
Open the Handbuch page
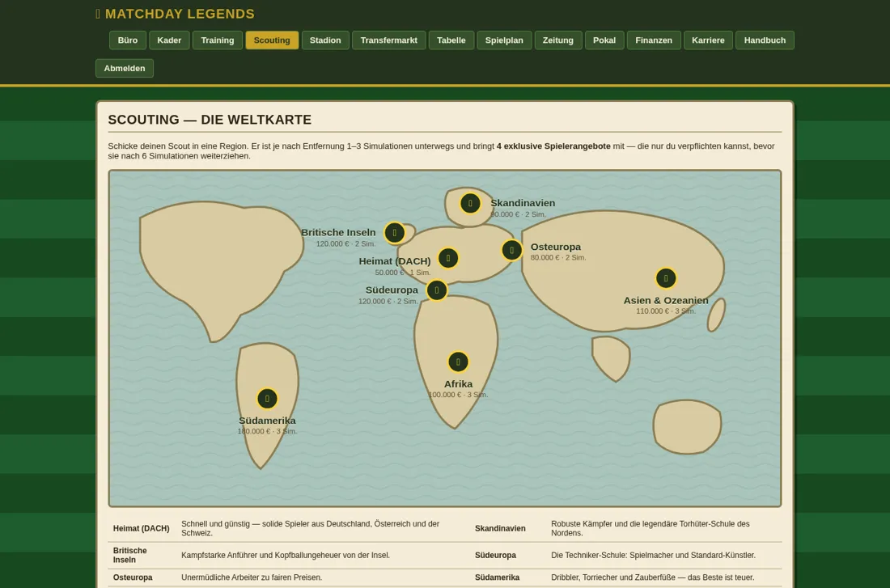click(x=765, y=40)
